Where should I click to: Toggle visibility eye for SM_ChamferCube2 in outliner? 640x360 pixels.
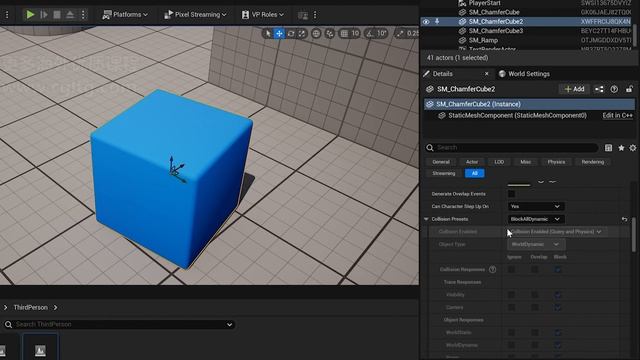[426, 22]
